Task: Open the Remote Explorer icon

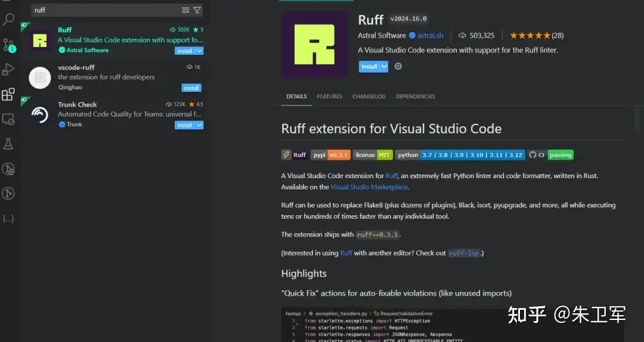Action: pos(8,119)
